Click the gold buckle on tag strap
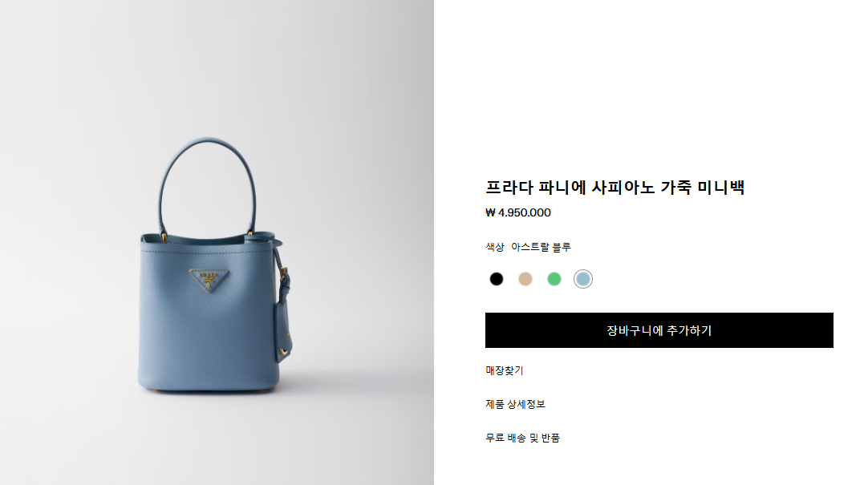The image size is (868, 485). click(283, 273)
